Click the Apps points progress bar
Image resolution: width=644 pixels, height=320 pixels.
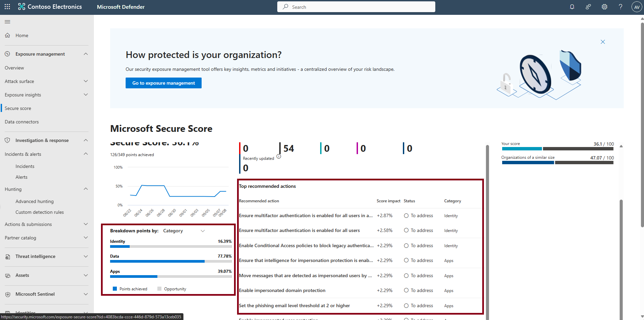(x=171, y=277)
